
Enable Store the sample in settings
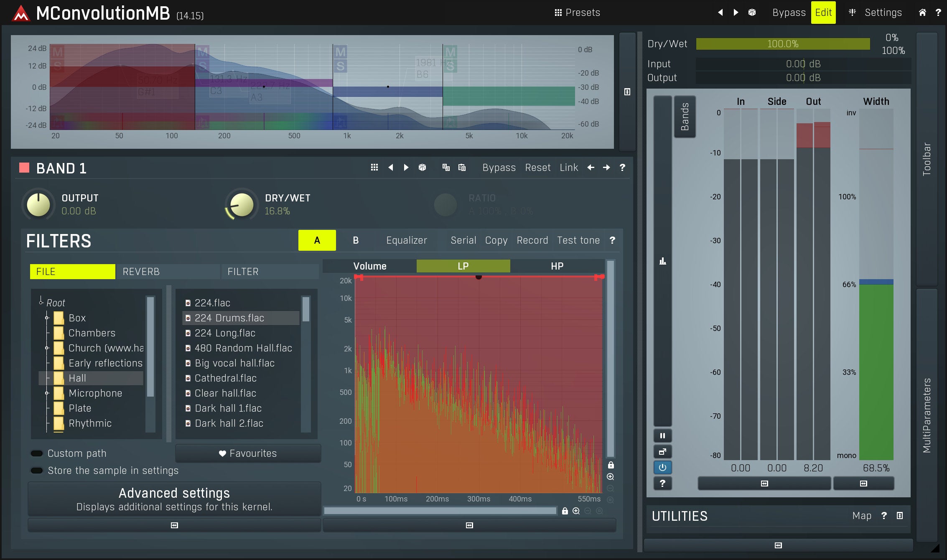pyautogui.click(x=37, y=471)
